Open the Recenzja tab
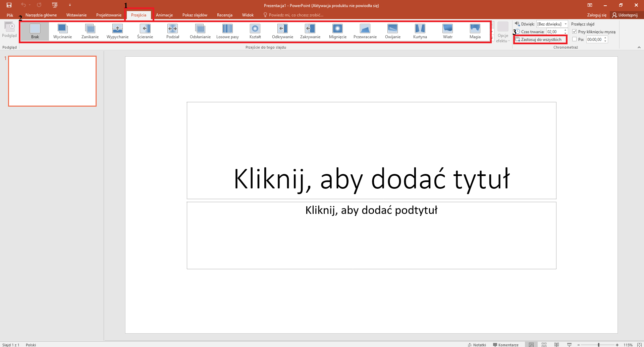Viewport: 644px width, 347px height. [x=225, y=15]
